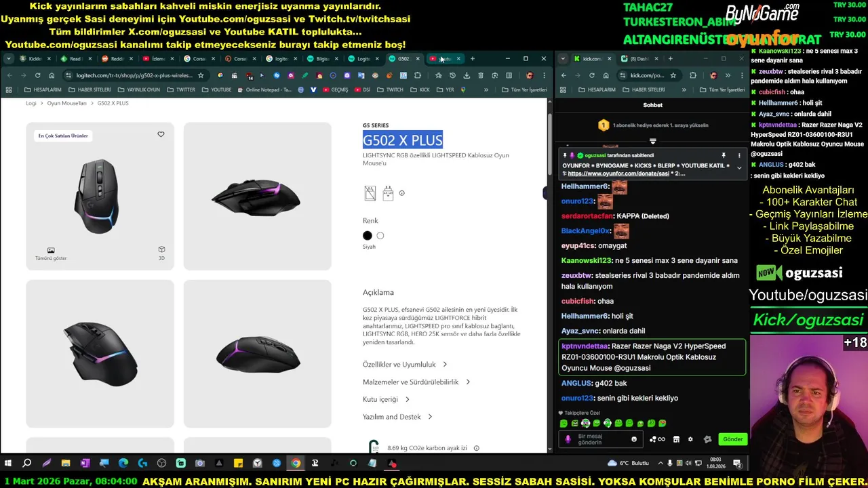Open chat settings gear icon

click(690, 439)
